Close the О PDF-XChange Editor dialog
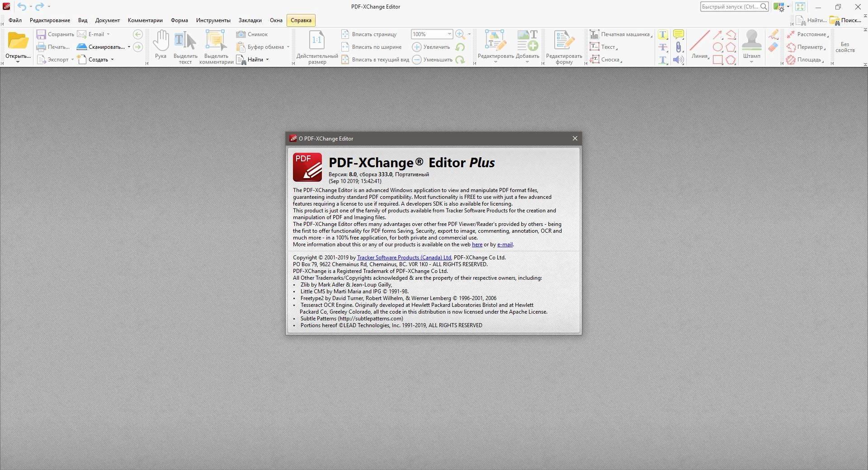The height and width of the screenshot is (470, 868). [575, 138]
